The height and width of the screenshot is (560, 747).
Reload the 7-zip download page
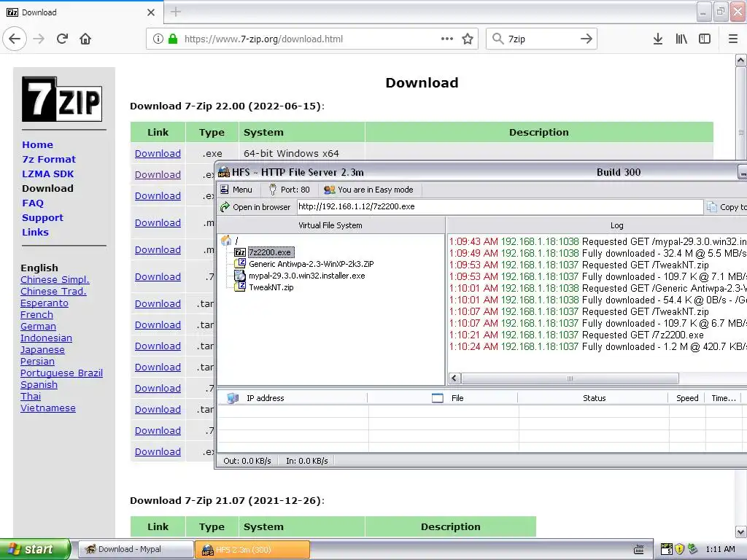[63, 39]
